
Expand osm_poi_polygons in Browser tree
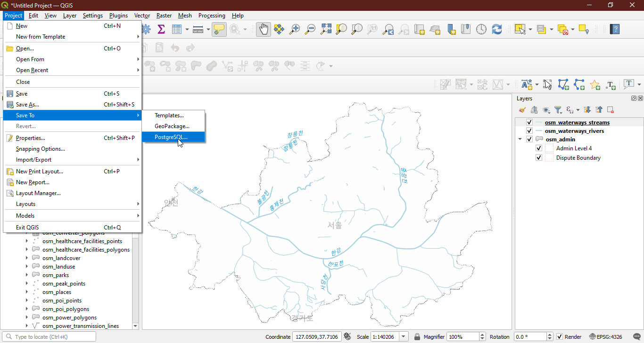(27, 309)
